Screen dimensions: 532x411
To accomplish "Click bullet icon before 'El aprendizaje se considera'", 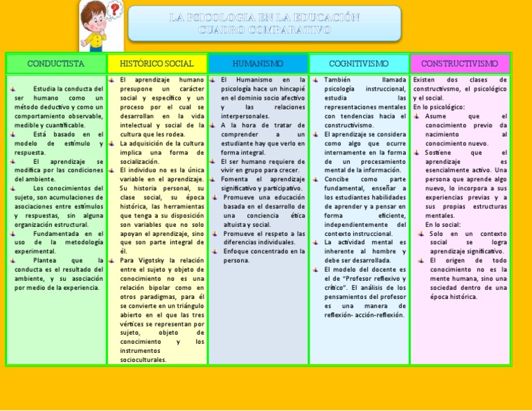I will coord(316,134).
